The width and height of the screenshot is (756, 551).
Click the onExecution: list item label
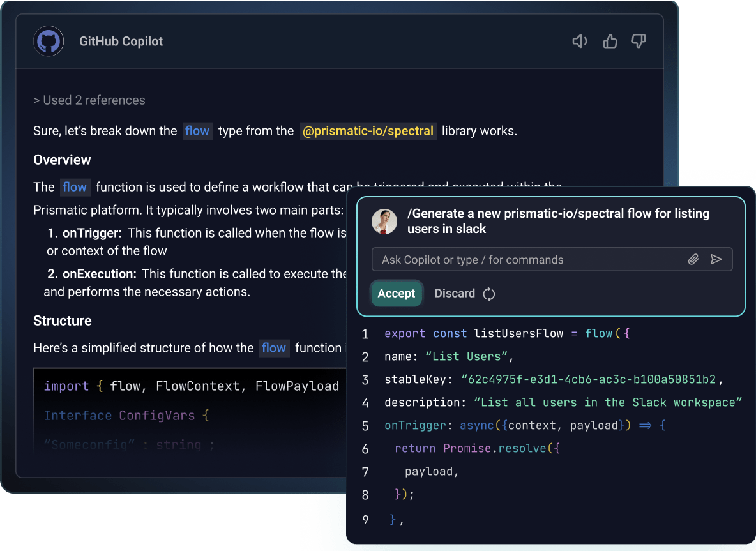pyautogui.click(x=100, y=274)
